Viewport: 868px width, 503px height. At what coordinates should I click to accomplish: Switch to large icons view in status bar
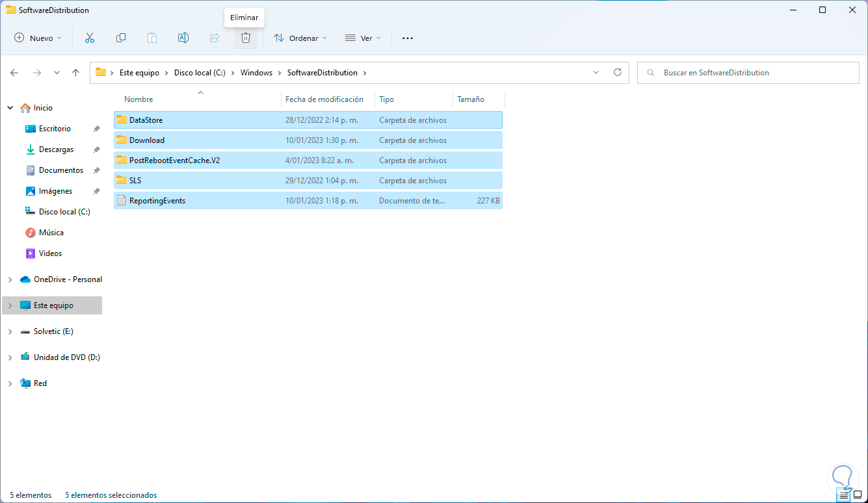pos(858,495)
